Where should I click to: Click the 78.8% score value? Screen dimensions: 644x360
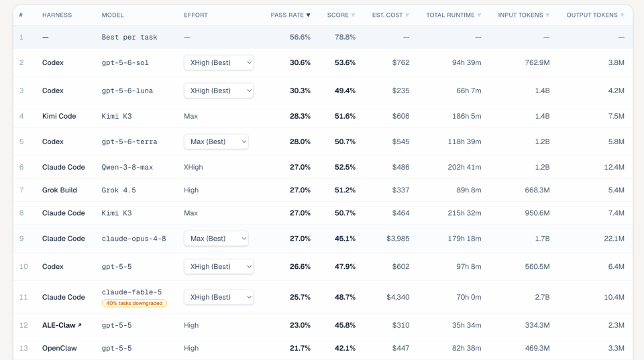coord(345,37)
